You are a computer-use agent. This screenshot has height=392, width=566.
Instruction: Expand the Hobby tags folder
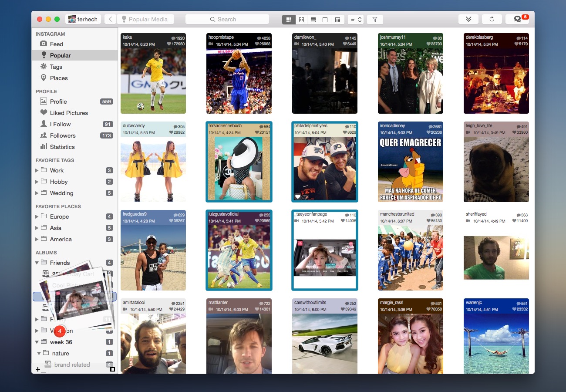pos(37,182)
